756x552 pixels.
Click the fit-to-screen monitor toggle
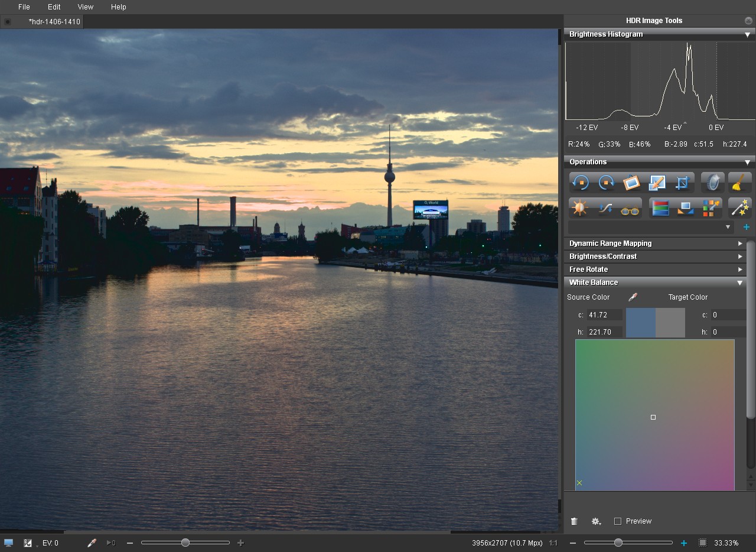point(8,543)
